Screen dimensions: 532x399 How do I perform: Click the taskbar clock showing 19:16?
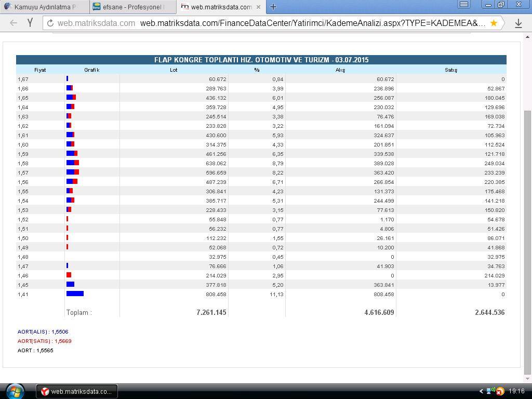(516, 391)
